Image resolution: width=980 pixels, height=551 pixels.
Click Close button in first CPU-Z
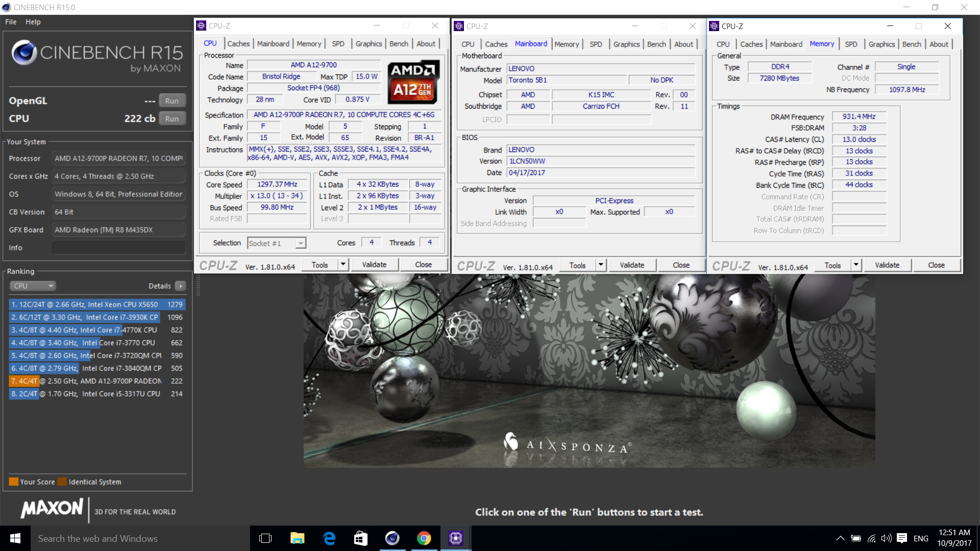coord(423,264)
